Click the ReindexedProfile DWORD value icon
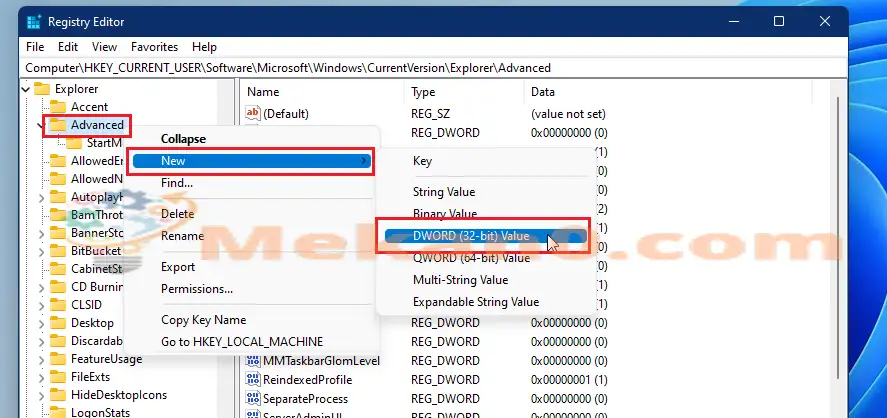Image resolution: width=887 pixels, height=418 pixels. pos(252,380)
